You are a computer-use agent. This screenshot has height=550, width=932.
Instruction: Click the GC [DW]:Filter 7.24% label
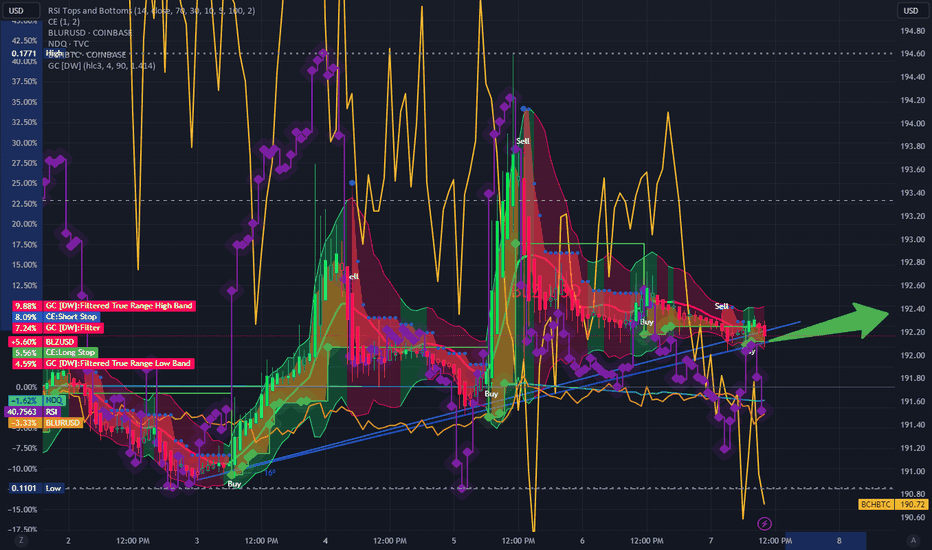(x=57, y=328)
